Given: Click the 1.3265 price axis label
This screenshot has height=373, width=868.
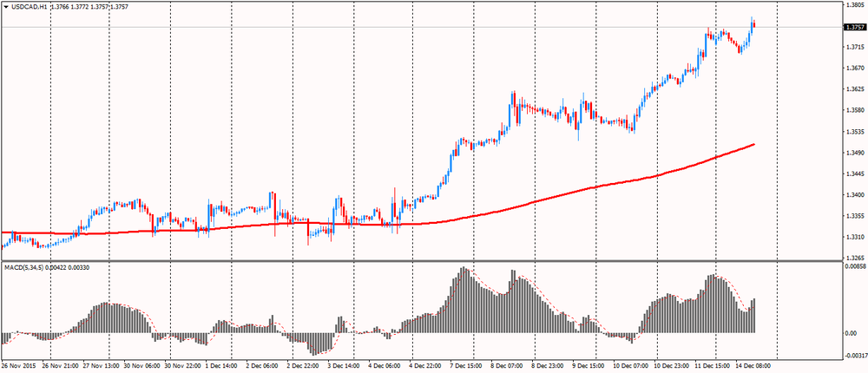Looking at the screenshot, I should click(854, 258).
